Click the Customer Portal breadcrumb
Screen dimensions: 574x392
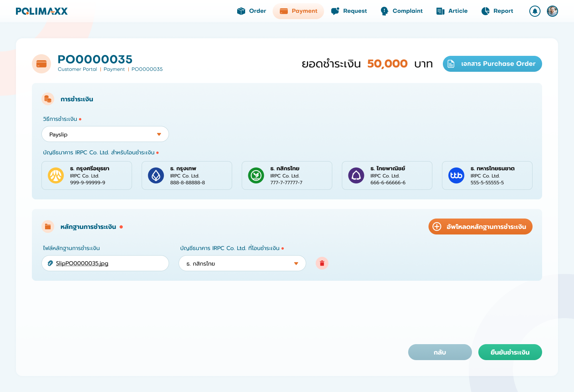[77, 69]
